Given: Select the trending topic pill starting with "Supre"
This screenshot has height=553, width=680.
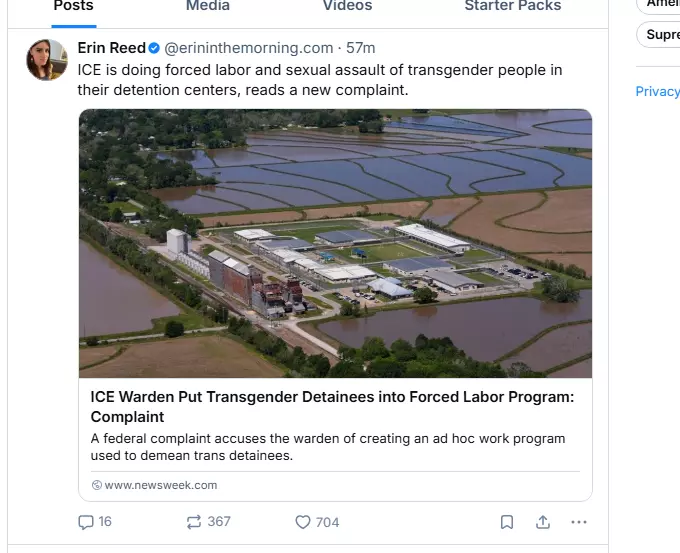Looking at the screenshot, I should 662,35.
